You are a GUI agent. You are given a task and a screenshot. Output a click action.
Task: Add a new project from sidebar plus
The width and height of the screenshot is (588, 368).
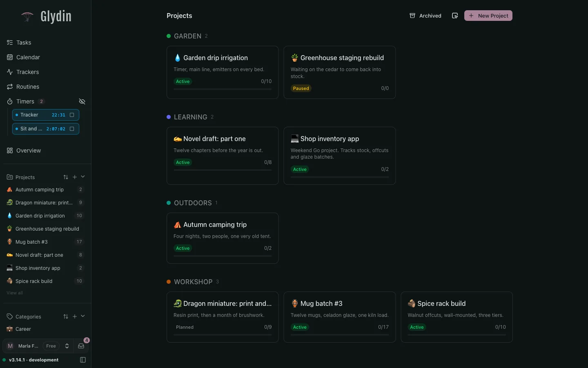pos(75,177)
